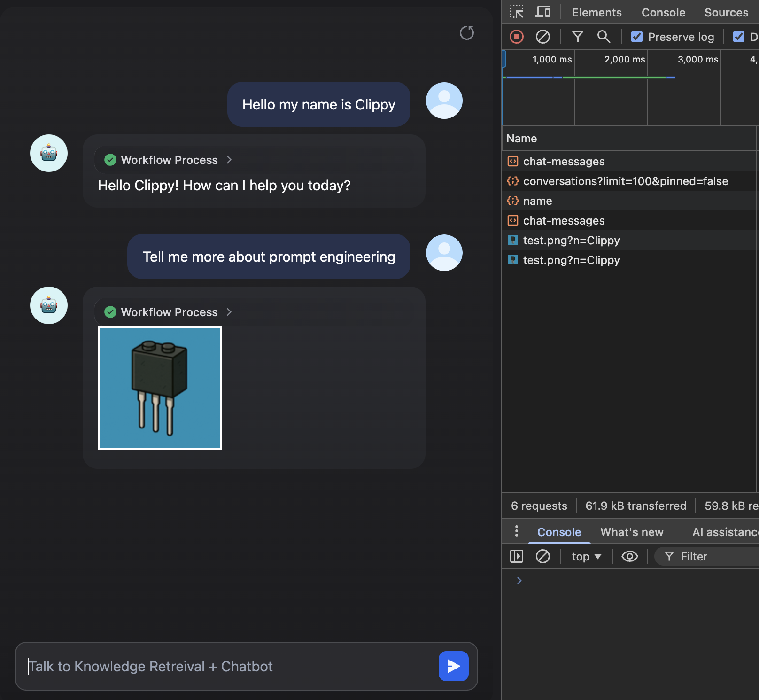
Task: Click the console live expression eye icon
Action: click(x=629, y=557)
